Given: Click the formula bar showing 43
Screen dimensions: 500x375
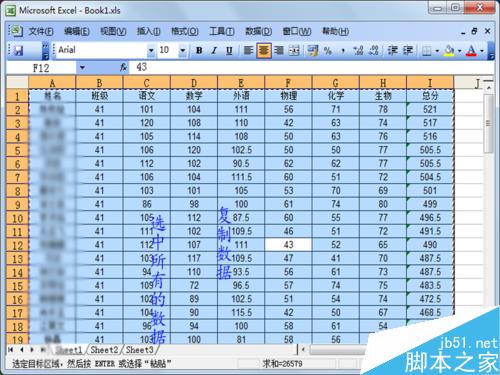Looking at the screenshot, I should [x=312, y=68].
